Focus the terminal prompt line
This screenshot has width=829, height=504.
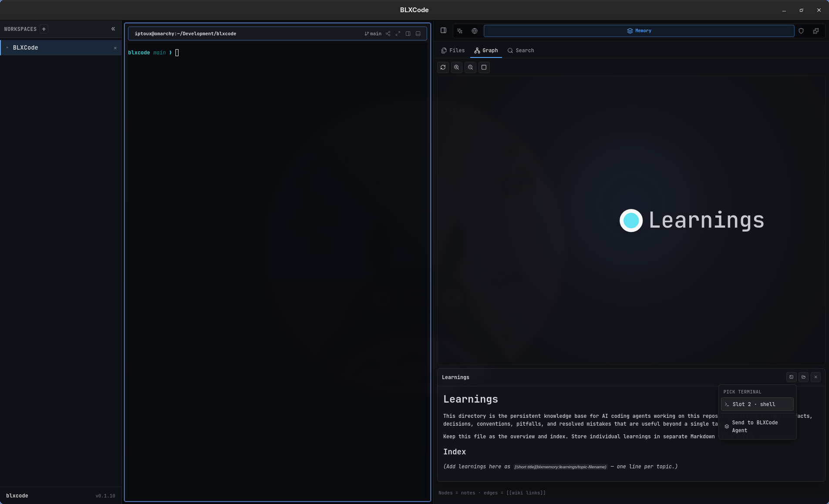click(153, 53)
